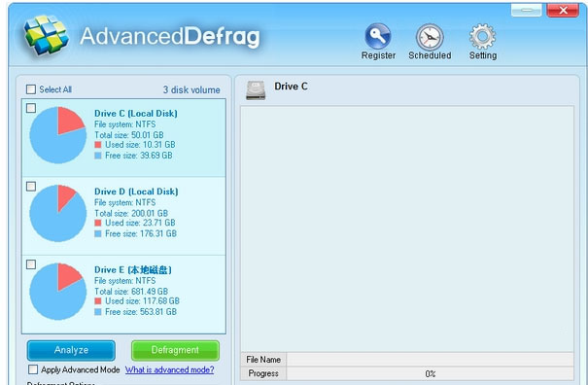Screen dimensions: 588x385
Task: Click Used size: 23.71 GB text
Action: point(140,223)
